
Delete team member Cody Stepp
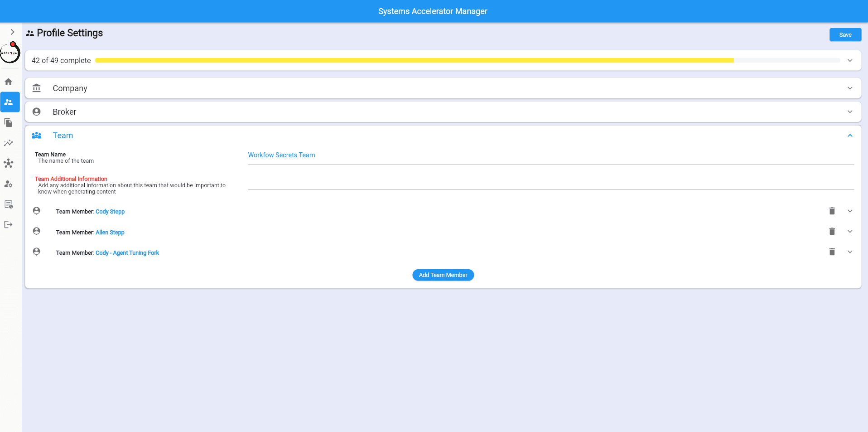(832, 211)
